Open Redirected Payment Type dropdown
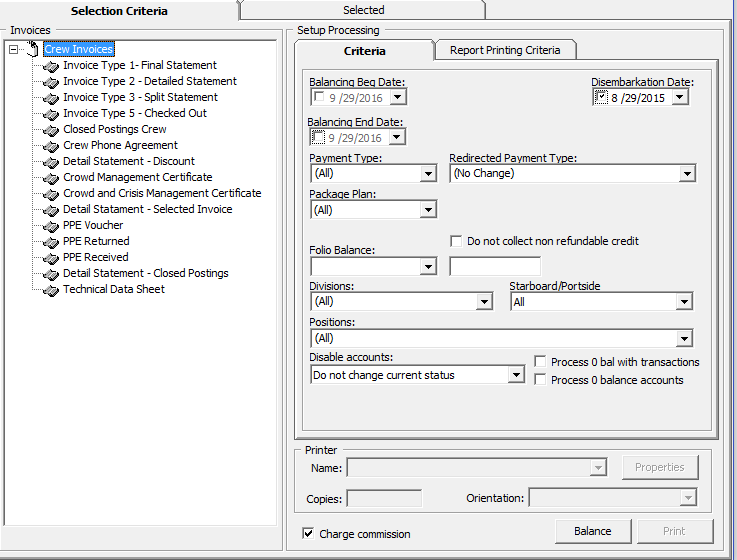 click(687, 174)
